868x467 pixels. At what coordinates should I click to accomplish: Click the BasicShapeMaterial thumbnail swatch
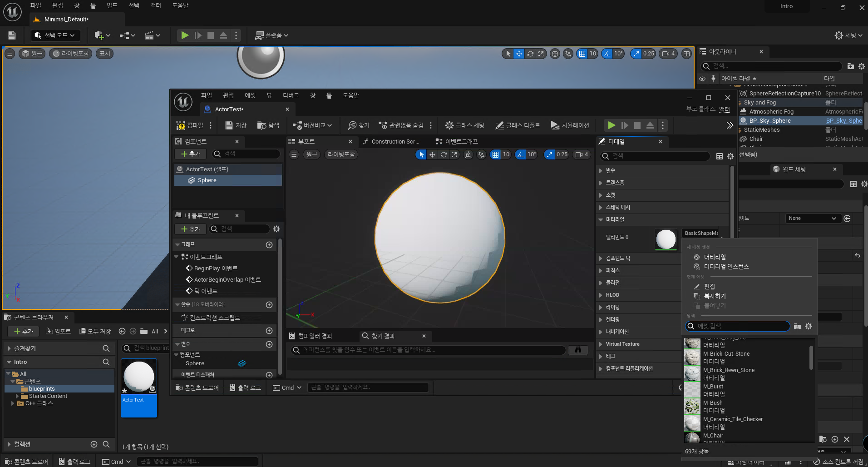(x=666, y=239)
